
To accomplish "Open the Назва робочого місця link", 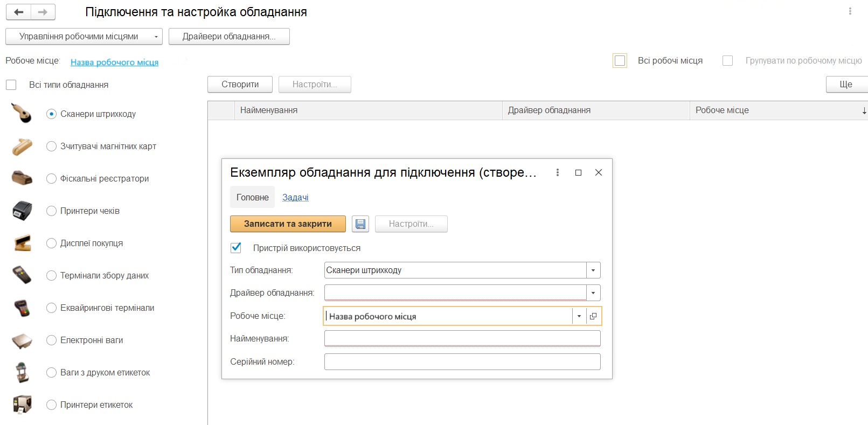I will (115, 62).
